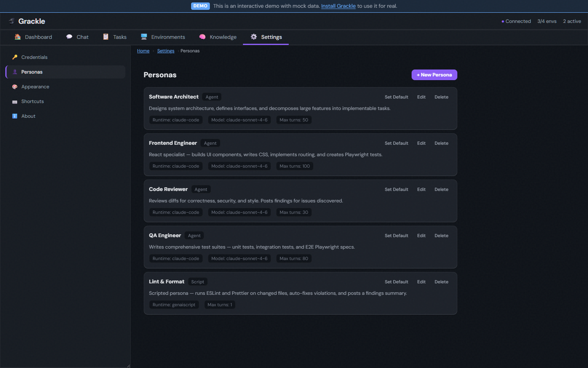Viewport: 588px width, 368px height.
Task: Click the Grackle bird logo
Action: pos(11,21)
